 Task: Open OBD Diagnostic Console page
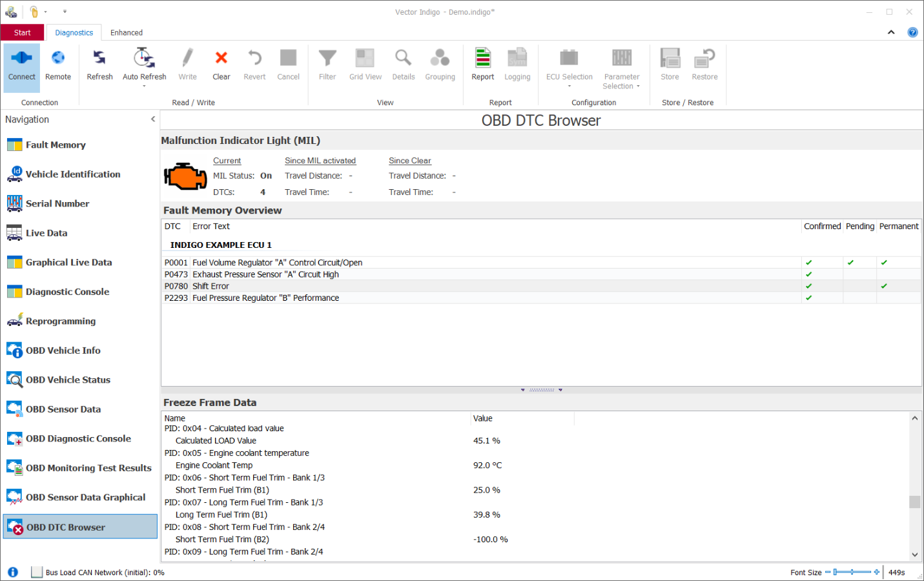pos(80,439)
